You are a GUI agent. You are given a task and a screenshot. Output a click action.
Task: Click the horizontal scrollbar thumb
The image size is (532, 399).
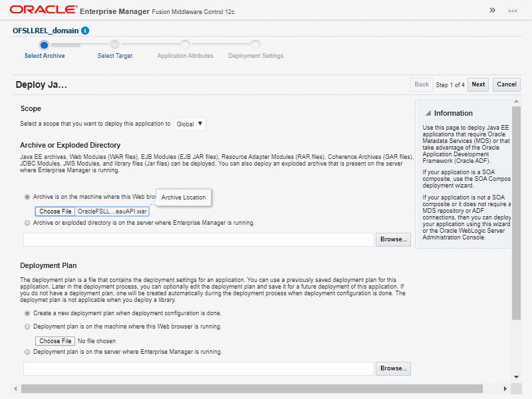pyautogui.click(x=252, y=388)
